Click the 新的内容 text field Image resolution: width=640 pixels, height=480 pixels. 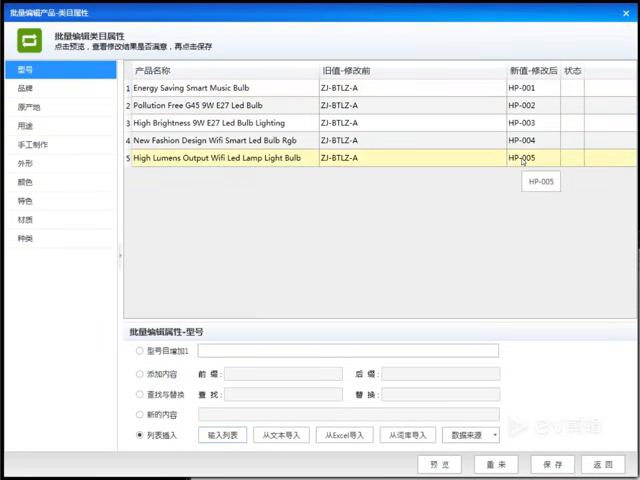pyautogui.click(x=349, y=414)
